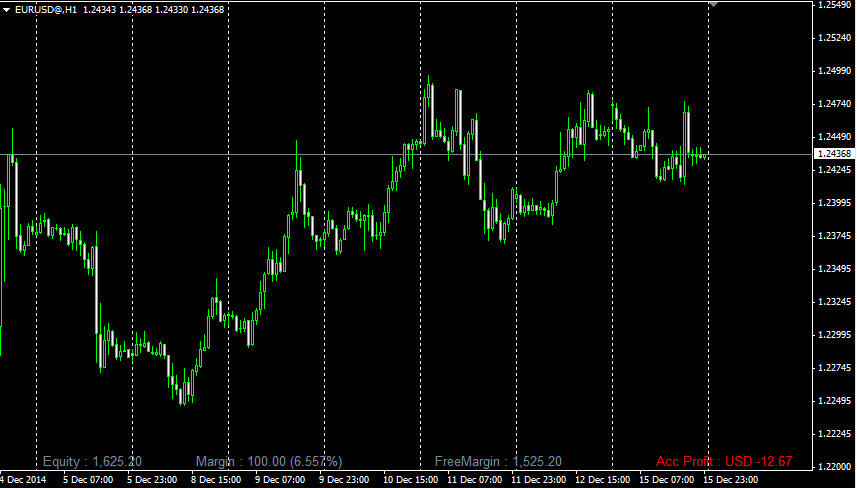Click the 1.22745 price scale value

(x=834, y=368)
